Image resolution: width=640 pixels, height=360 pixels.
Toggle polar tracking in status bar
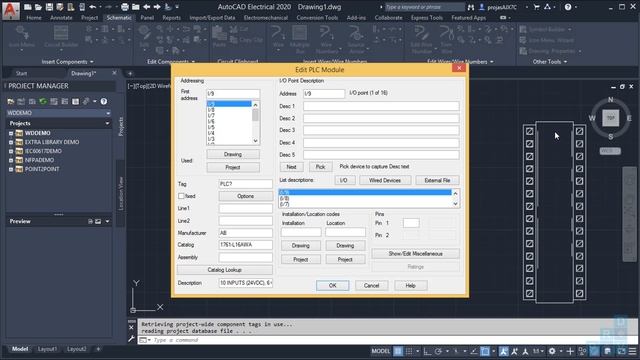coord(438,351)
